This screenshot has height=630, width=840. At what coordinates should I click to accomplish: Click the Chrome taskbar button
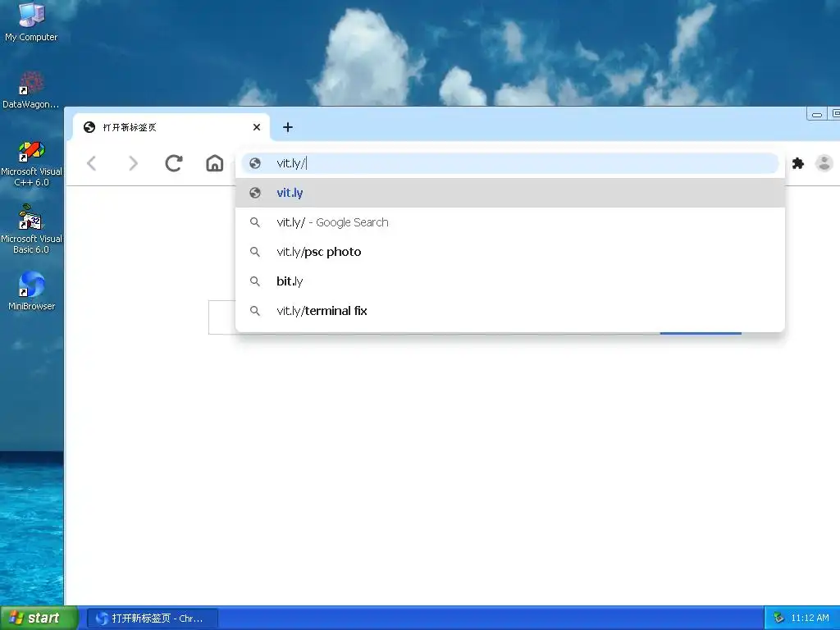point(152,619)
